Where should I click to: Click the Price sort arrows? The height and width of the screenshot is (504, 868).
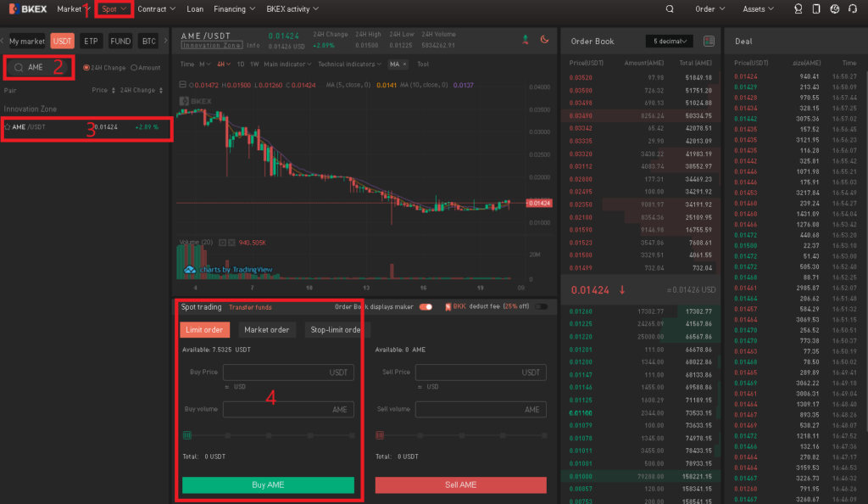[113, 90]
